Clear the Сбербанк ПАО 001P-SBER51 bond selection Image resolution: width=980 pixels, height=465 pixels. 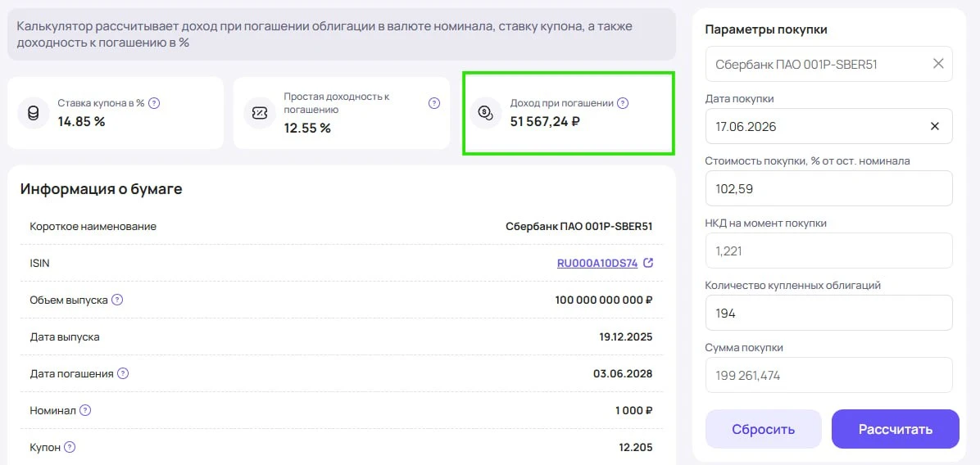(x=938, y=64)
